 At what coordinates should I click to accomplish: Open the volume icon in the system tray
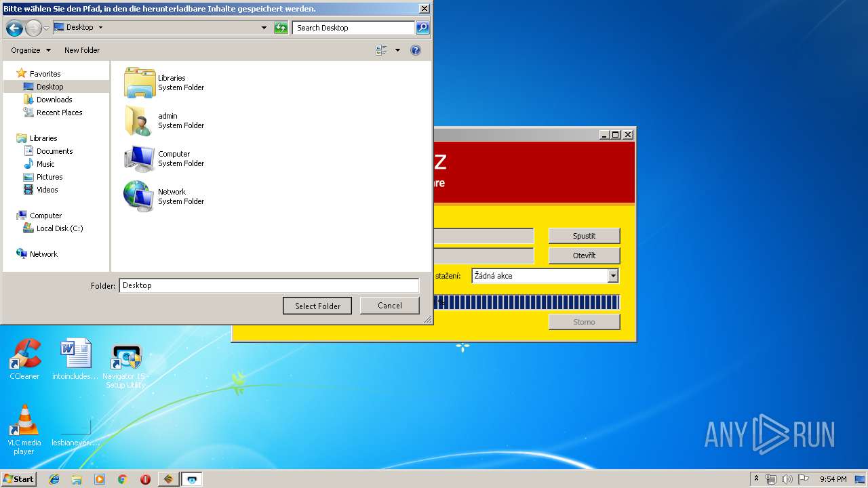[787, 479]
